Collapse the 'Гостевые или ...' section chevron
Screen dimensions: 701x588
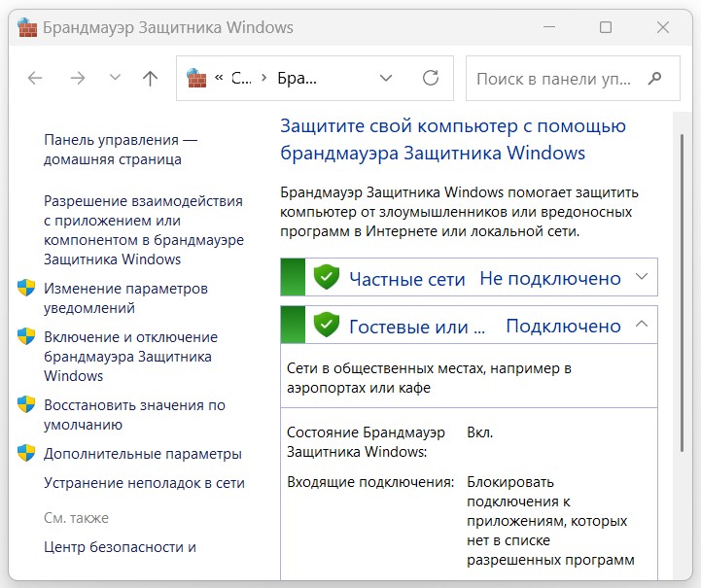pos(642,324)
